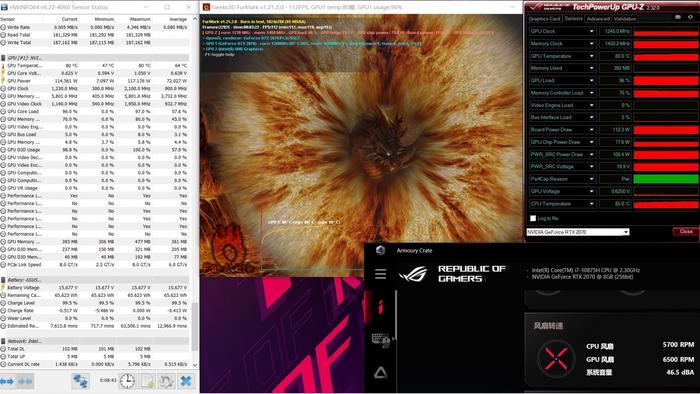The width and height of the screenshot is (700, 394).
Task: Switch to the Graphics Card tab in GPU-Z
Action: [544, 19]
